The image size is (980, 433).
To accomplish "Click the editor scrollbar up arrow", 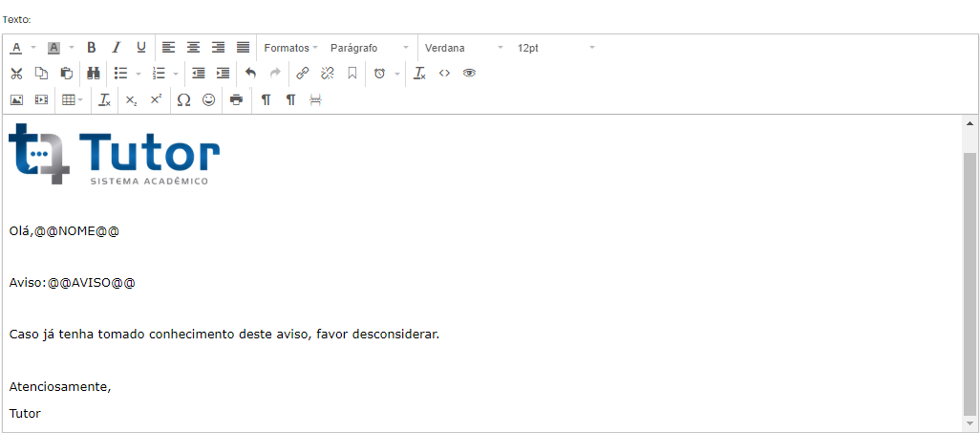I will pyautogui.click(x=970, y=122).
